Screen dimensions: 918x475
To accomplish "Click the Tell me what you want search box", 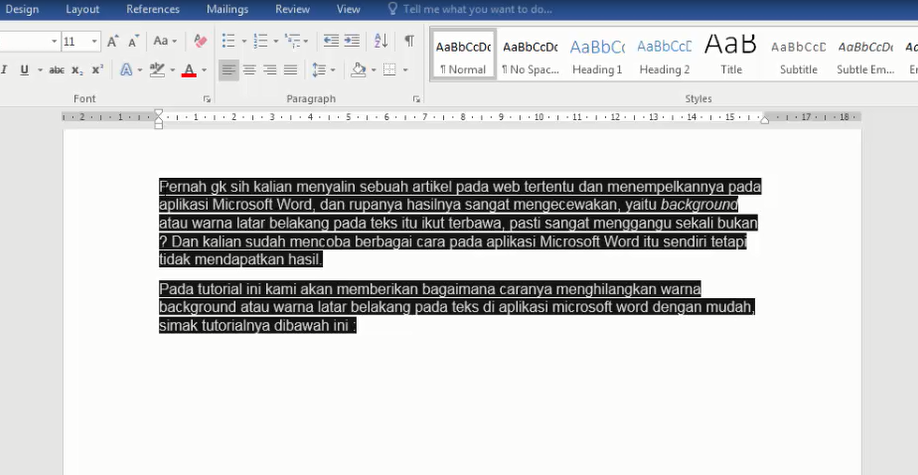I will 470,9.
